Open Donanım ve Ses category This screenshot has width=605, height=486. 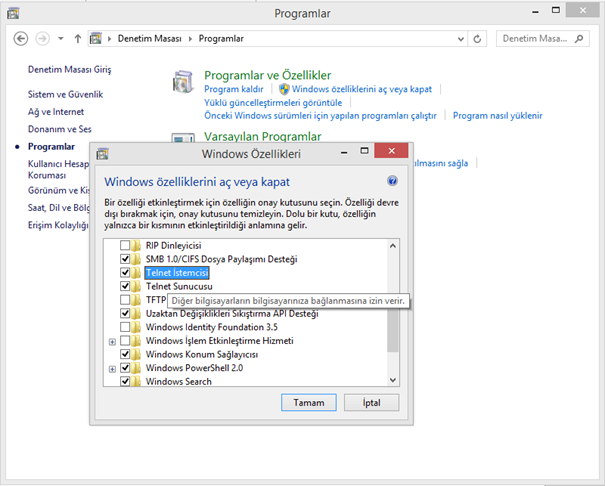[x=59, y=129]
